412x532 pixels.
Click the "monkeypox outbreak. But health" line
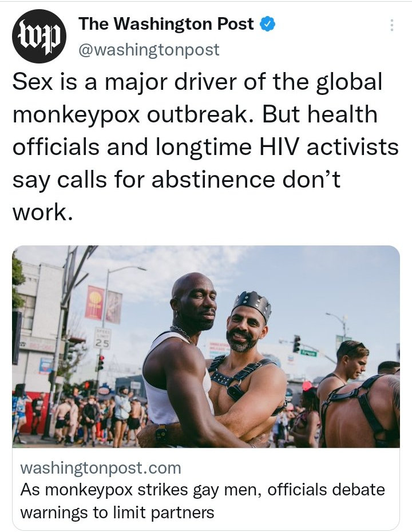(x=195, y=114)
